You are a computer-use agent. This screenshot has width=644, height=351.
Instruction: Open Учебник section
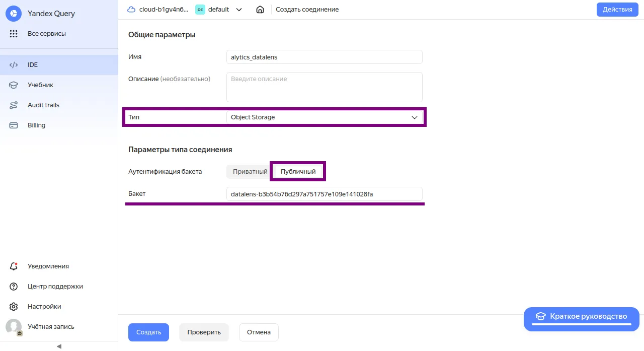pyautogui.click(x=59, y=85)
